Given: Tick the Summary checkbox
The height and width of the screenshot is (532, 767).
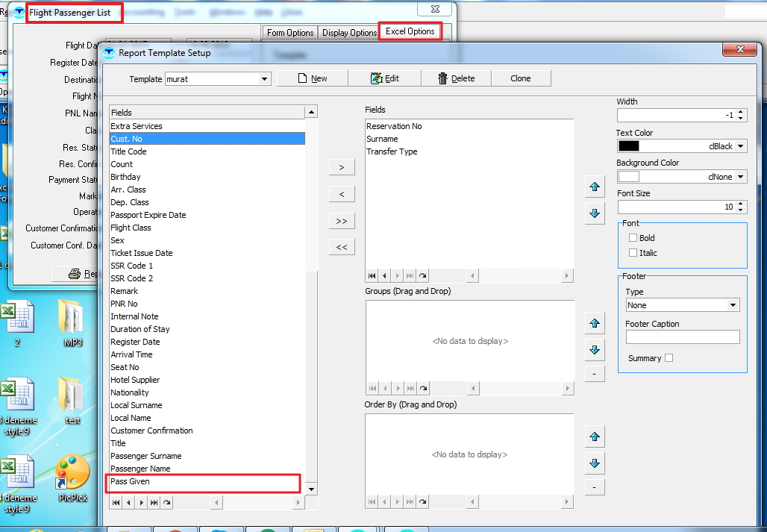Looking at the screenshot, I should [x=669, y=358].
